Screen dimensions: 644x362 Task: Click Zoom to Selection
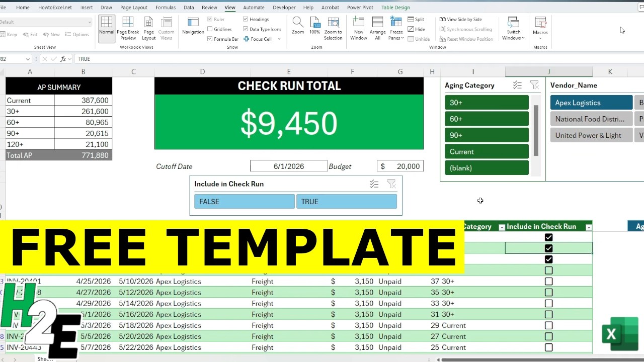click(333, 28)
